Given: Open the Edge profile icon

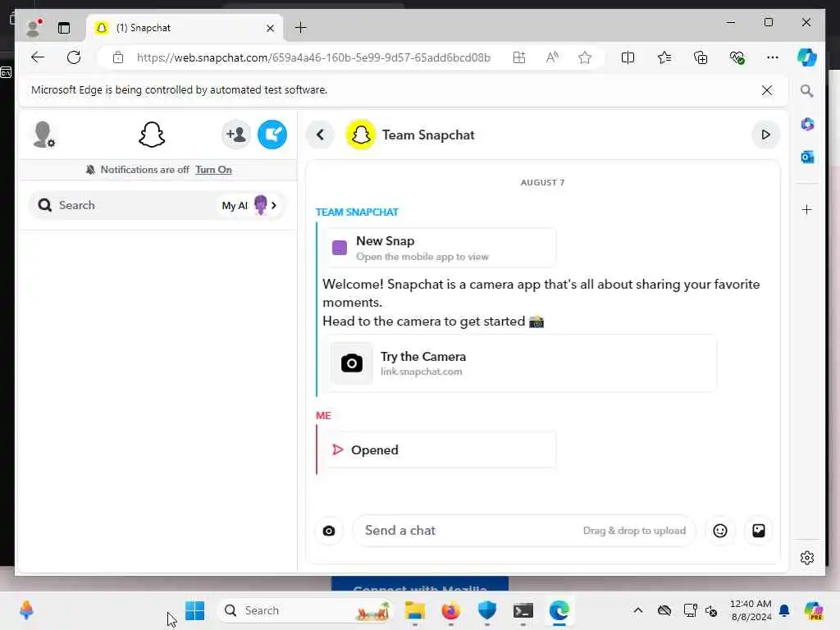Looking at the screenshot, I should tap(34, 27).
